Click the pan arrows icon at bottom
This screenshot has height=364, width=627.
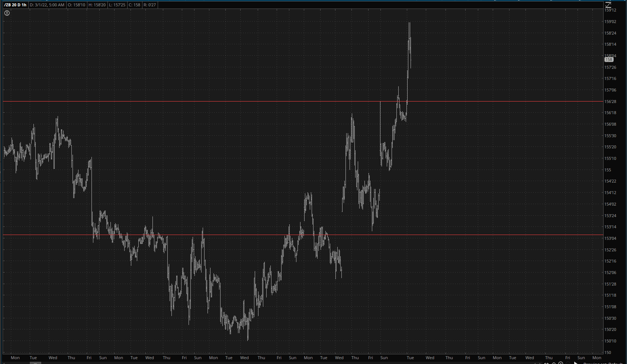coord(547,363)
